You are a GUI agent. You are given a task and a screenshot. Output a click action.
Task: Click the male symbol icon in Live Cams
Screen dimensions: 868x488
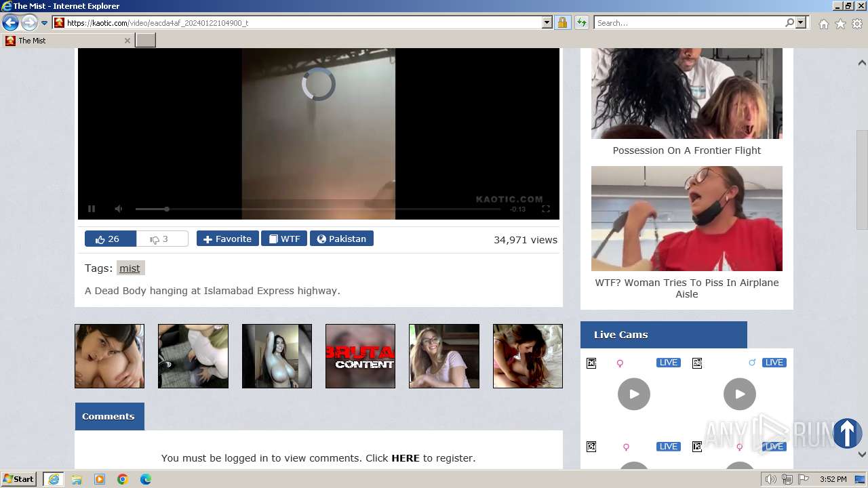coord(751,363)
